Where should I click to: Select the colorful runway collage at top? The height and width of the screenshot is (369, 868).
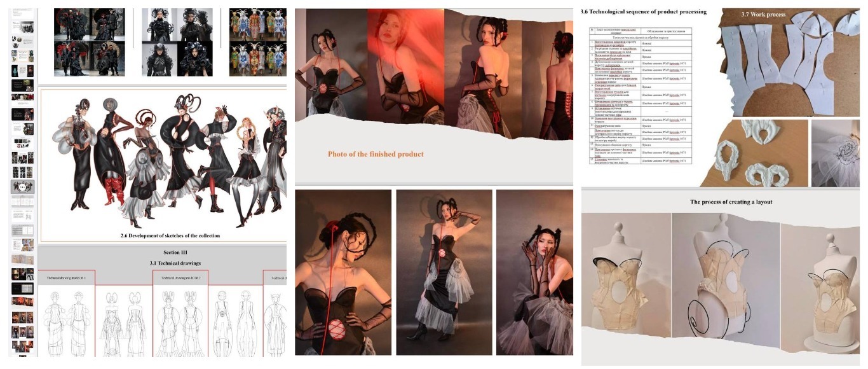pos(257,42)
